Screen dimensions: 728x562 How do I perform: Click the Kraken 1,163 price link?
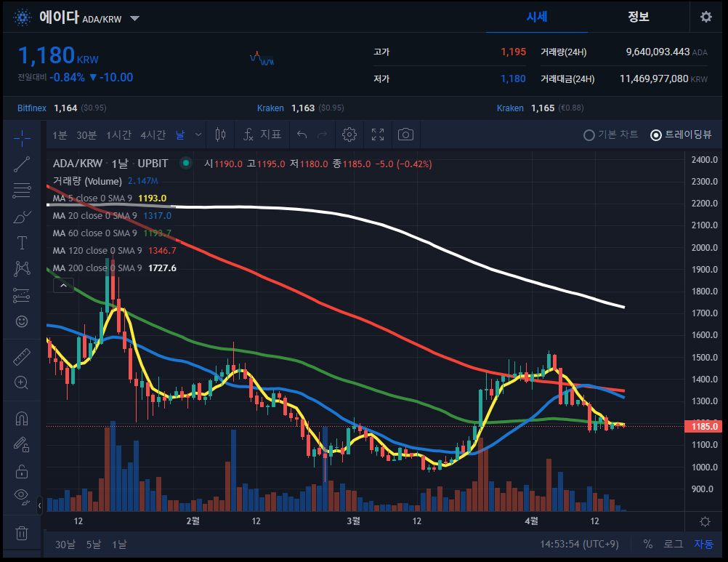(270, 108)
